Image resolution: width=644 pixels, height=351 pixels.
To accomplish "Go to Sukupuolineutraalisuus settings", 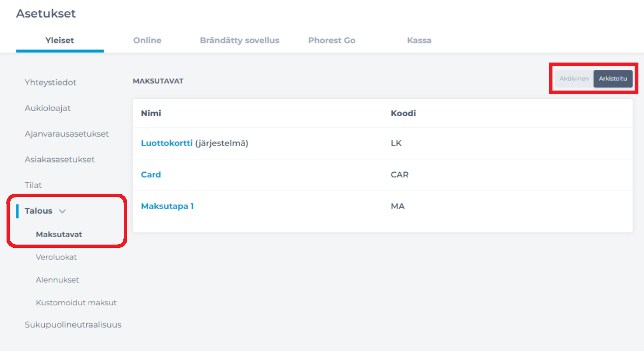I will [73, 325].
